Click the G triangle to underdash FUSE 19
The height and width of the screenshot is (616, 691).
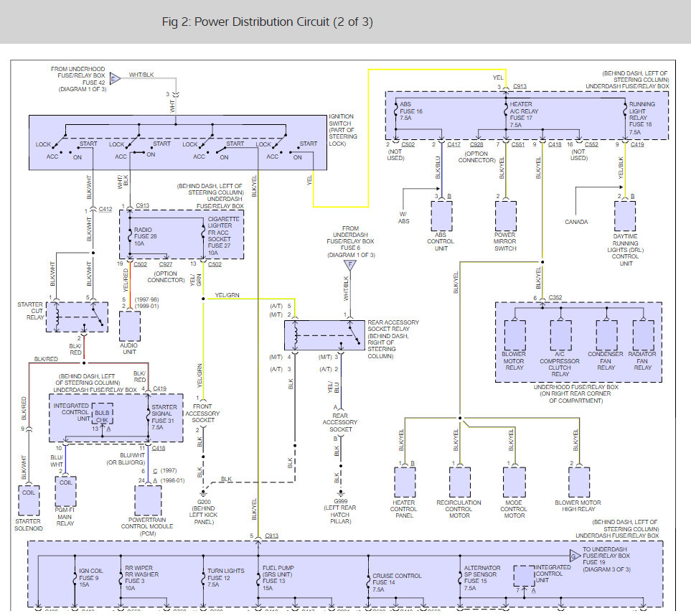click(575, 556)
